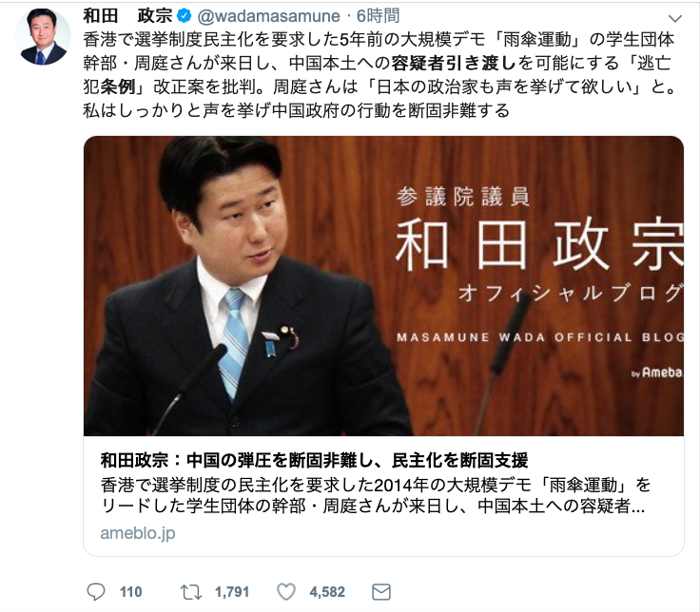Open the ameblo.jp domain link
Viewport: 700px width, 612px height.
coord(138,533)
